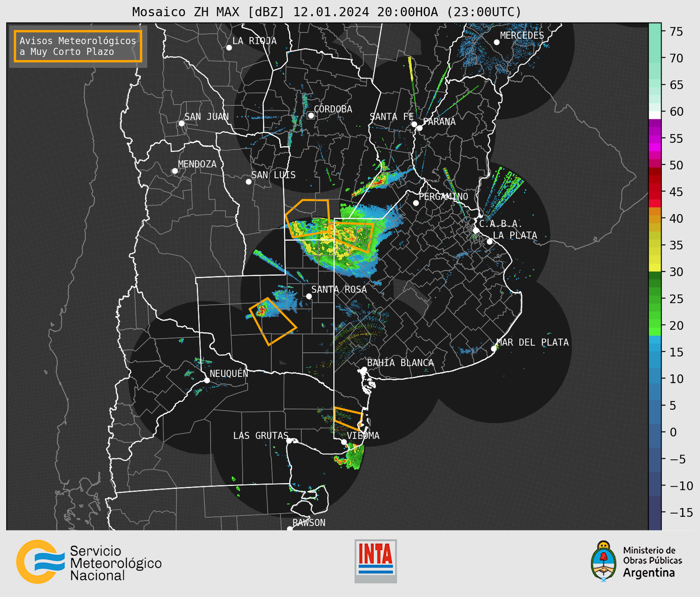700x597 pixels.
Task: Click the white 60 dBZ band on colorbar
Action: click(x=655, y=115)
